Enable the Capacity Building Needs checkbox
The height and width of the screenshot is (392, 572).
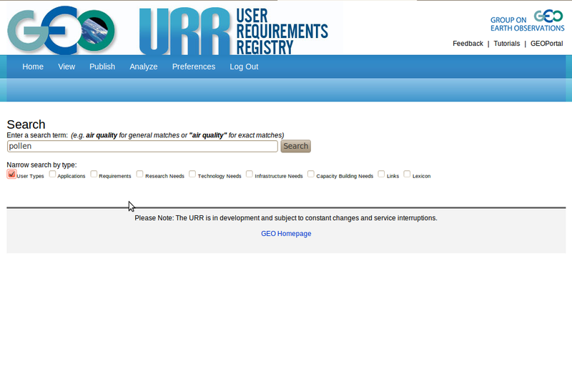pos(311,174)
